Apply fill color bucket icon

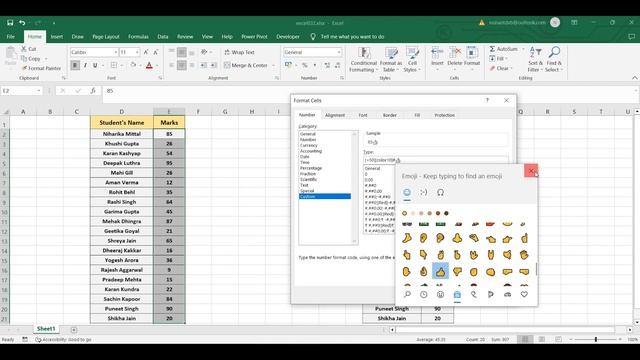click(133, 65)
